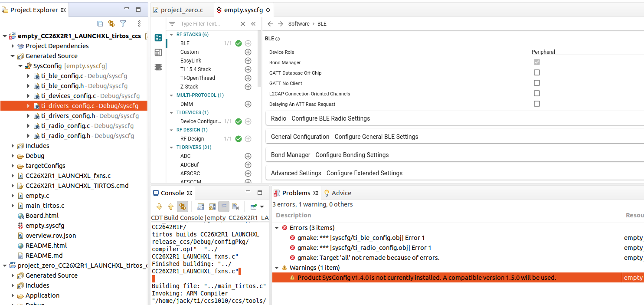Screen dimensions: 644x305
Task: Switch to the Advice tab
Action: [341, 193]
